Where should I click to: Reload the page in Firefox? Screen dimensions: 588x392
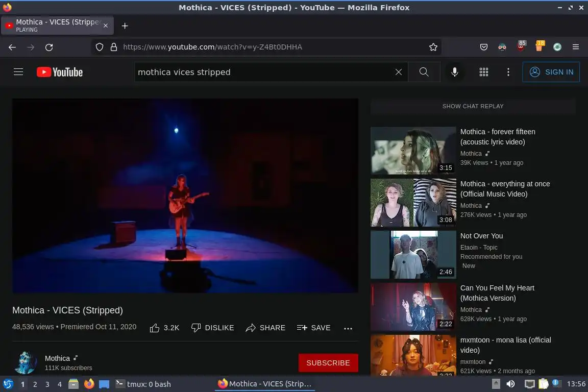click(x=49, y=47)
